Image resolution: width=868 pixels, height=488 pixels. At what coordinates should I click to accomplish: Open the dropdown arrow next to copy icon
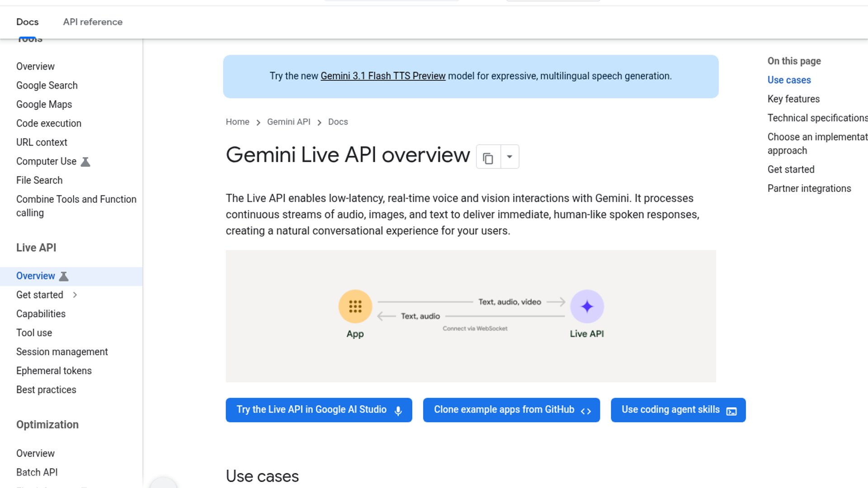point(509,157)
